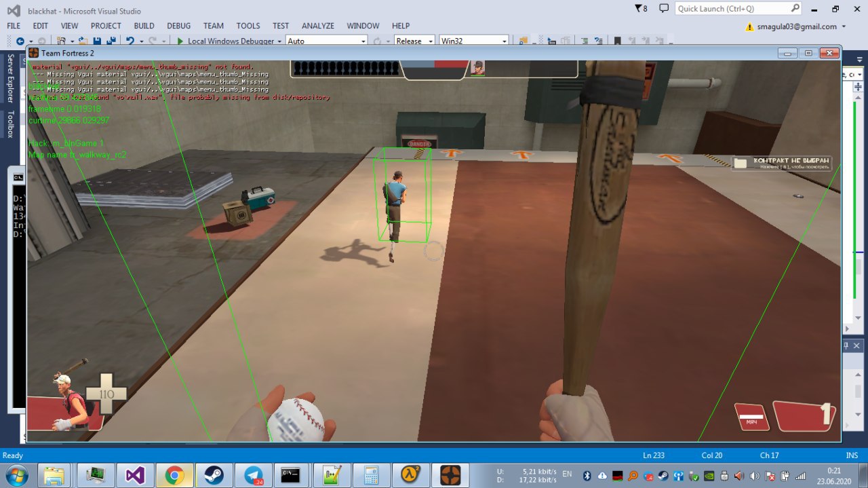
Task: Open the Solution Configurations Release dropdown
Action: 414,41
